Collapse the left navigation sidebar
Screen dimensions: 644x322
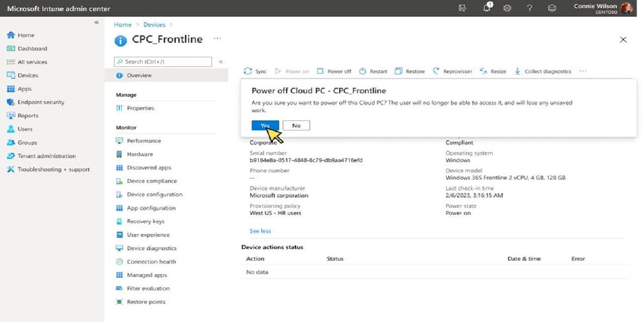[97, 23]
